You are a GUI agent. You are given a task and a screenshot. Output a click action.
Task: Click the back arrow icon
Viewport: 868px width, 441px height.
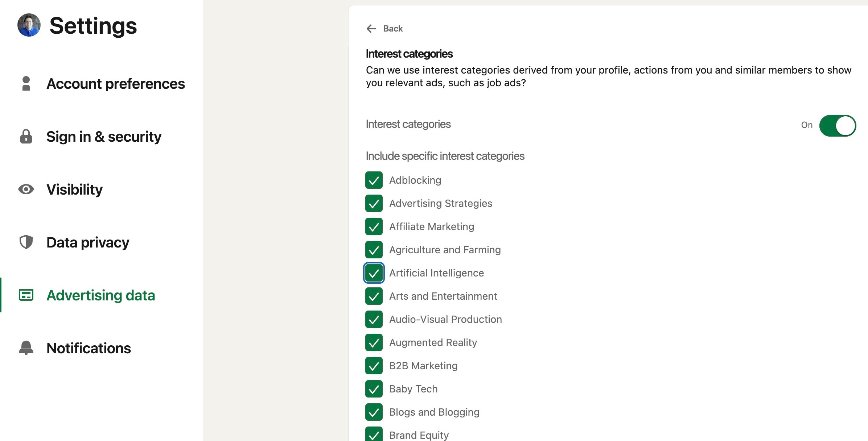tap(371, 29)
